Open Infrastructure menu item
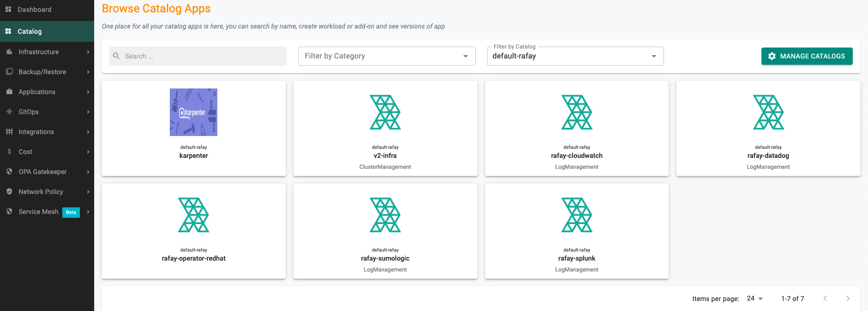 pos(47,52)
